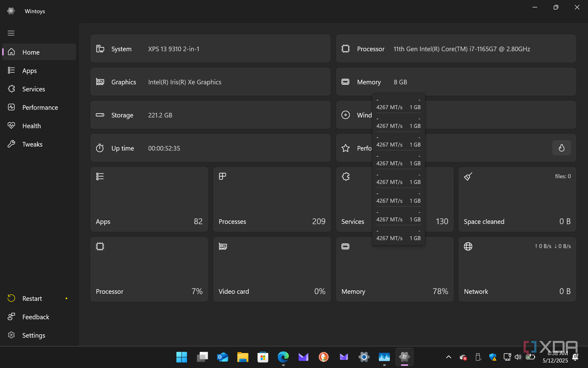Click the broom cleanup icon
The width and height of the screenshot is (588, 368).
click(468, 176)
